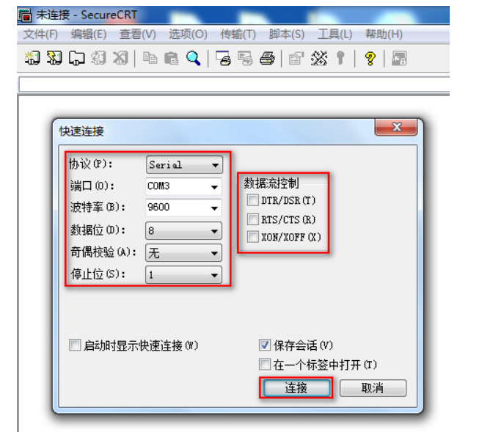Click the 取消 cancel button
This screenshot has height=432, width=504.
[373, 388]
